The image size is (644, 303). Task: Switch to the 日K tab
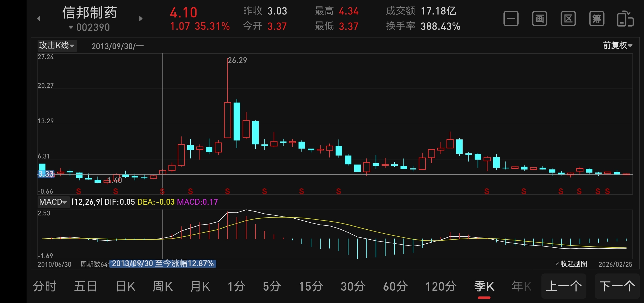[x=126, y=286]
